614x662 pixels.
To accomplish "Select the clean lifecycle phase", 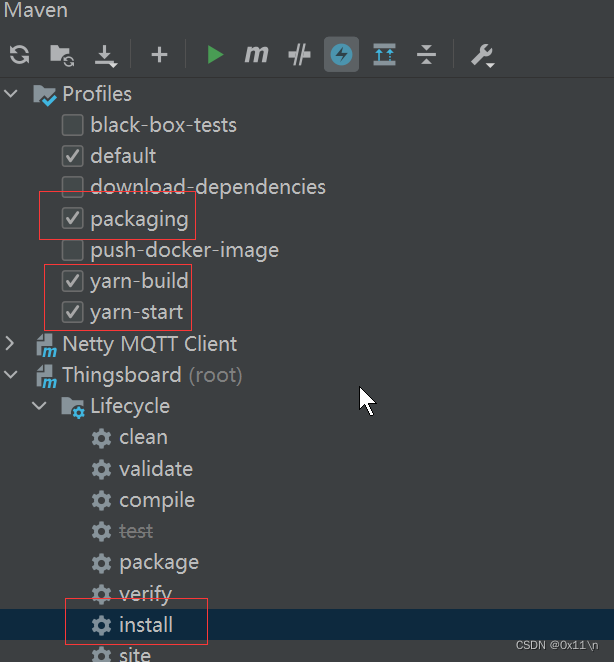I will pos(144,437).
